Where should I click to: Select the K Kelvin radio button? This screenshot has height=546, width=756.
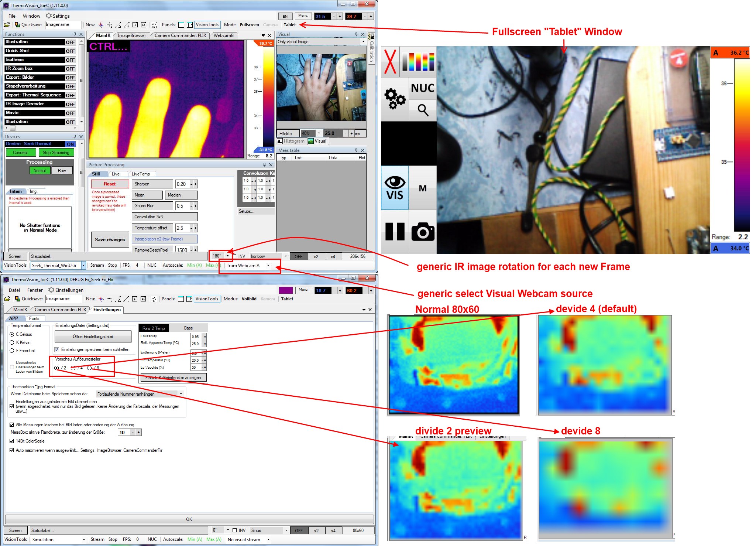(x=12, y=342)
